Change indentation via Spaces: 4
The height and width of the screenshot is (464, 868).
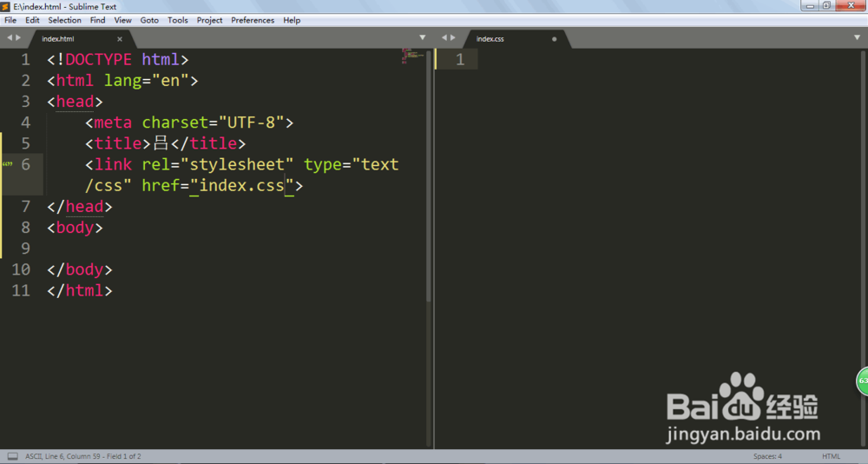click(767, 456)
